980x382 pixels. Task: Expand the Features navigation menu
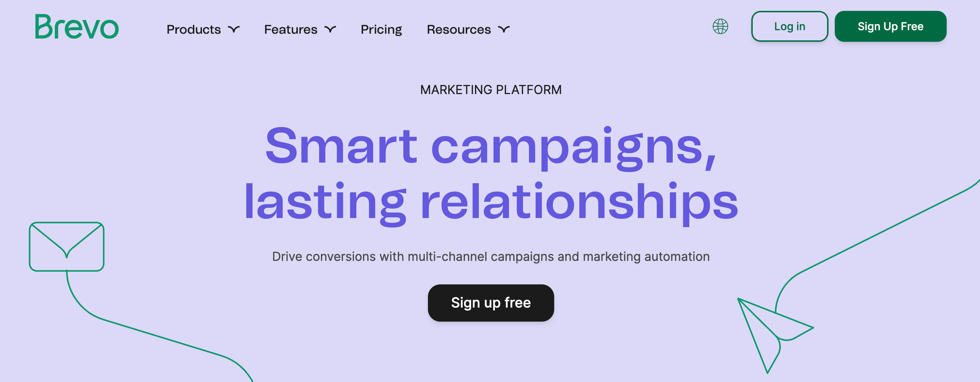pos(291,29)
